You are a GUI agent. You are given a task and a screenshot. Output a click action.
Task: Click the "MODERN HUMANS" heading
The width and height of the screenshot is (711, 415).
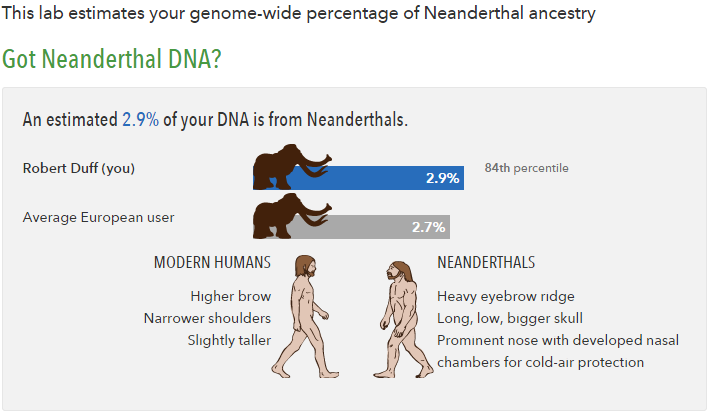click(212, 263)
